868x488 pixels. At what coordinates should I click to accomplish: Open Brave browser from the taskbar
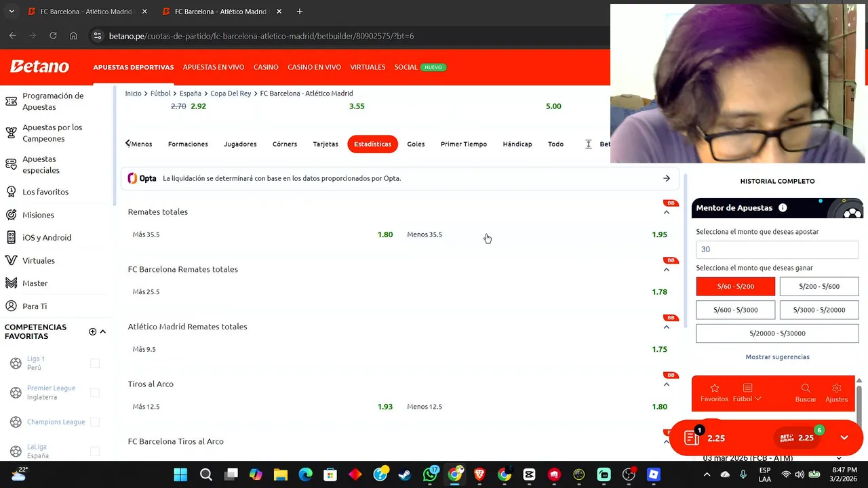tap(479, 474)
